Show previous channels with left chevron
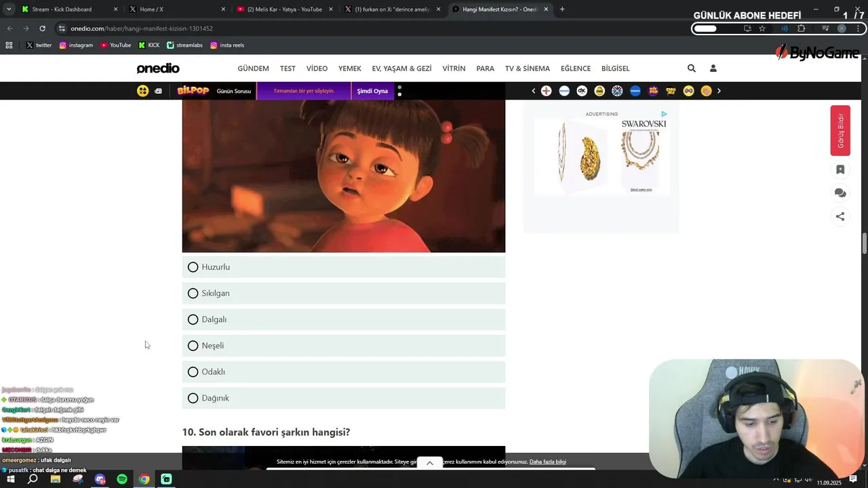868x488 pixels. coord(533,91)
